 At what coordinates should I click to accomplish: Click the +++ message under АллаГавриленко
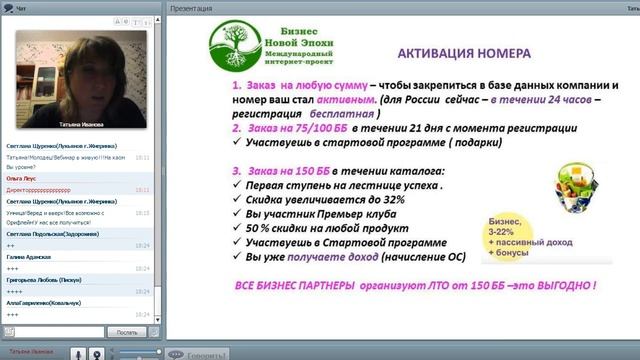pos(13,315)
